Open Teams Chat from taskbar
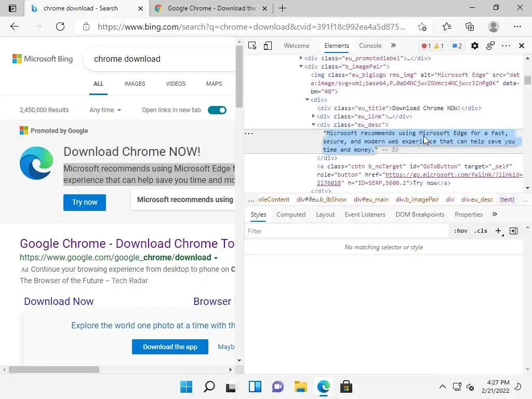The image size is (532, 399). (x=278, y=387)
